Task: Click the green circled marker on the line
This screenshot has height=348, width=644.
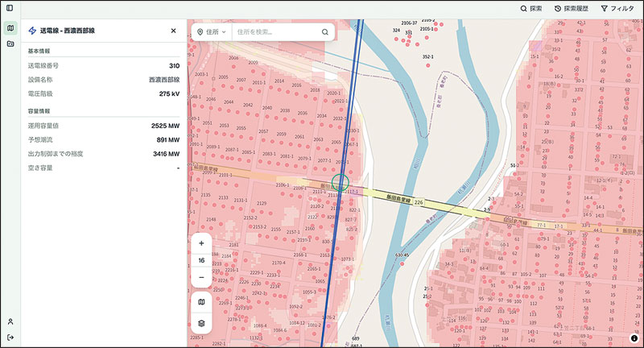Action: click(x=340, y=184)
